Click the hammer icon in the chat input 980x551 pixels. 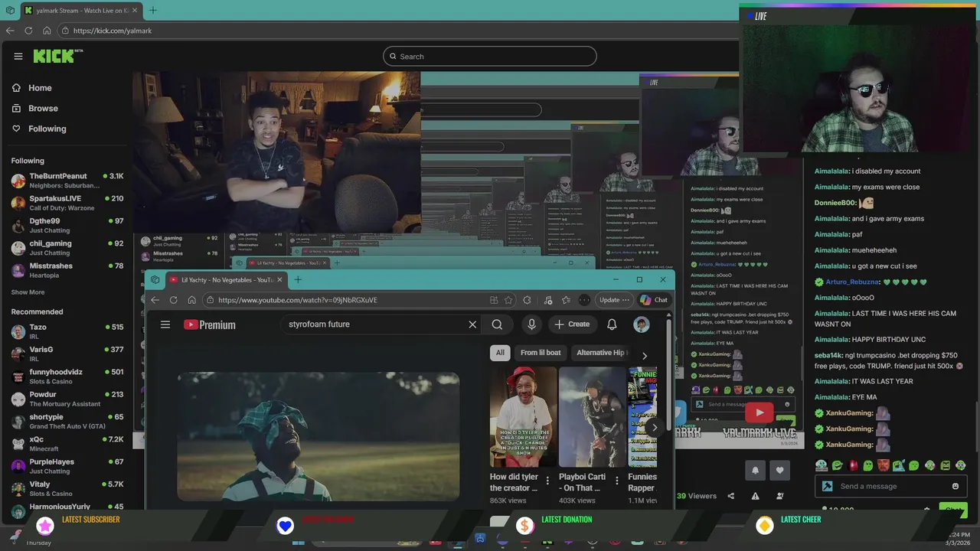click(x=827, y=486)
